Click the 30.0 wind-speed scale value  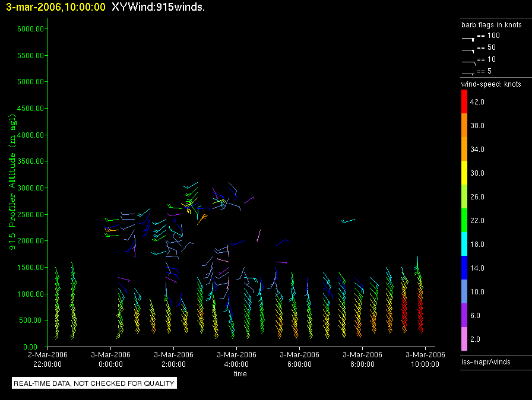click(477, 173)
